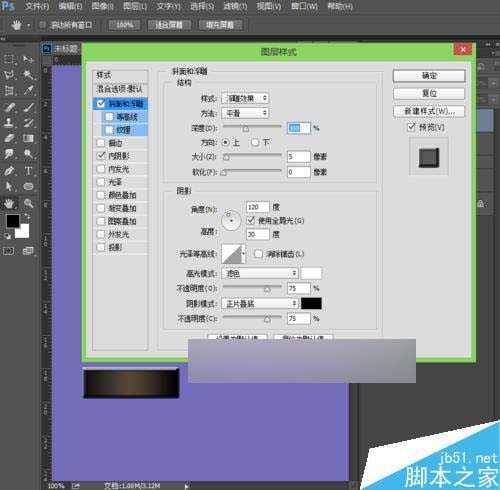This screenshot has height=490, width=500.
Task: Click shadow mode black color swatch
Action: 311,303
